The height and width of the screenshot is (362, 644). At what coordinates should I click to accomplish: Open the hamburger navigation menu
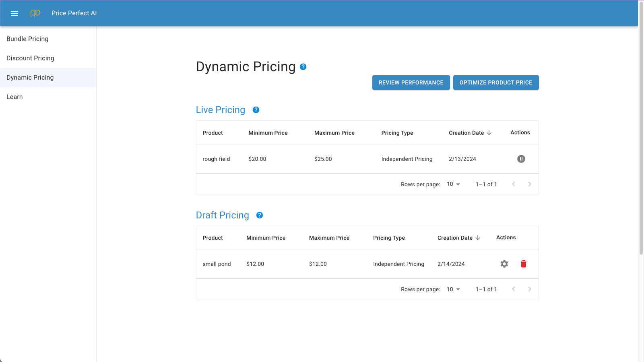point(14,13)
